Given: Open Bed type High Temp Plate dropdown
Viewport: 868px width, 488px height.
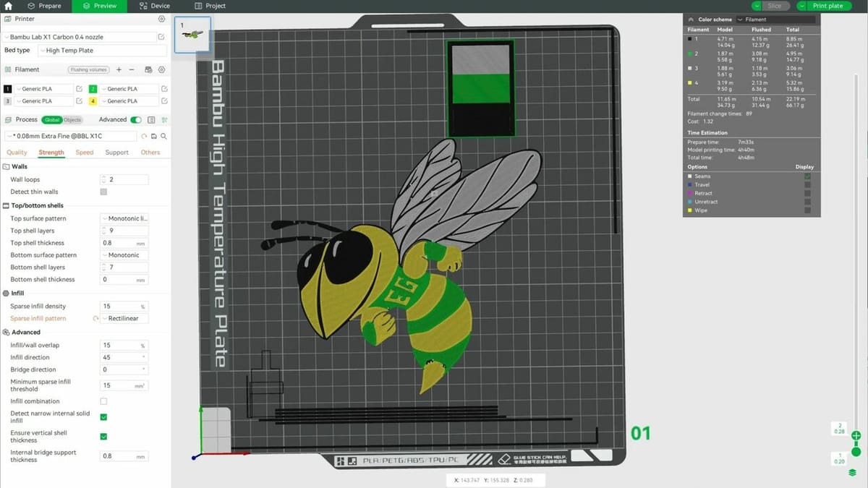Looking at the screenshot, I should [x=102, y=51].
